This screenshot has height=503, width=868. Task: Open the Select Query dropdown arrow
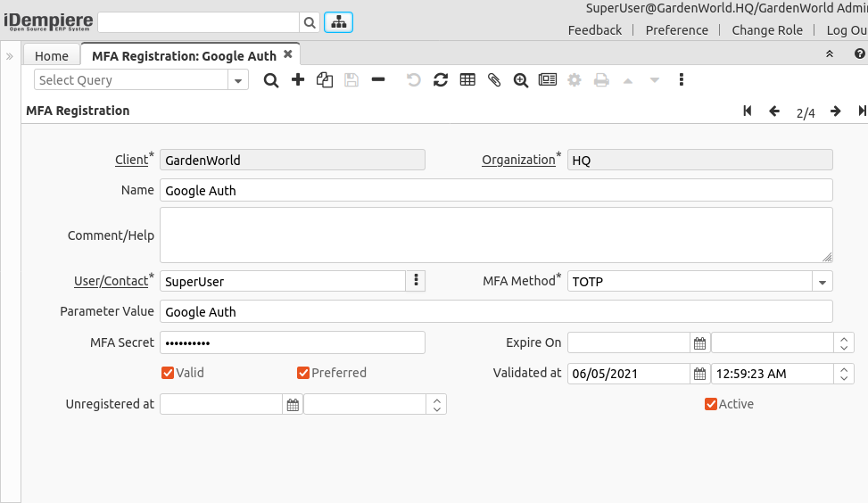[x=238, y=80]
